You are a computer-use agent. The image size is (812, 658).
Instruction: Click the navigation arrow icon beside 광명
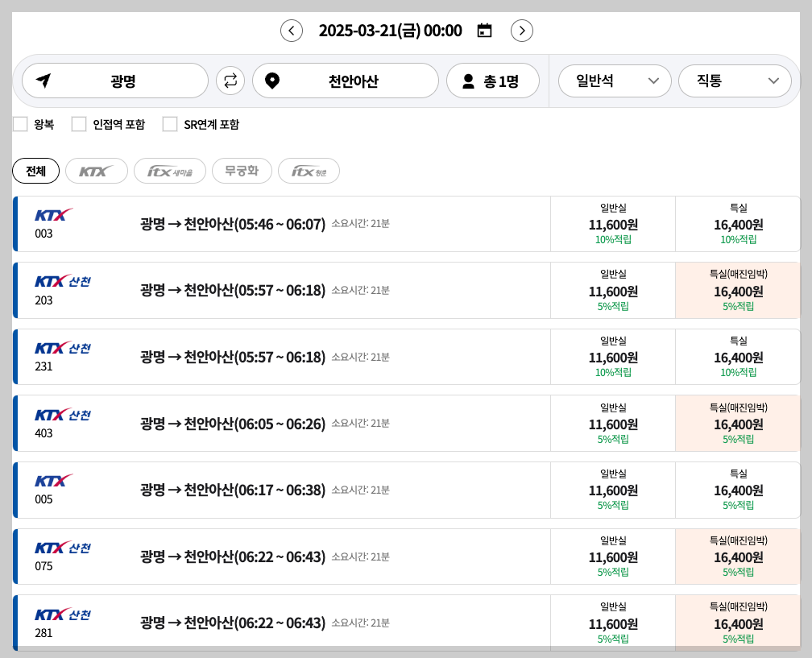coord(45,80)
